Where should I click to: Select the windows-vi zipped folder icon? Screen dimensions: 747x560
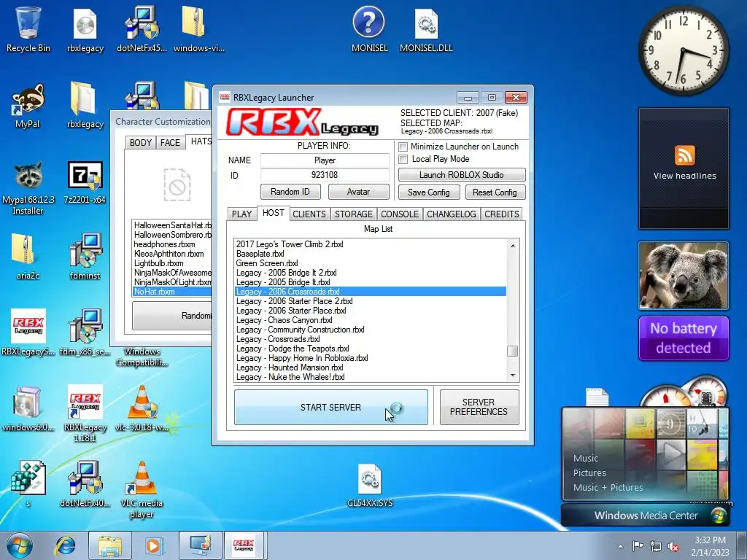pyautogui.click(x=198, y=28)
